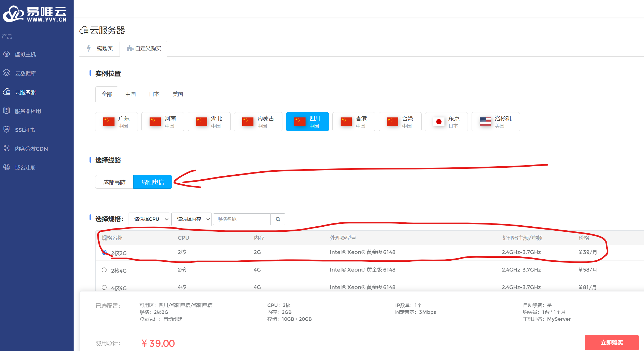The image size is (644, 351).
Task: Select the 4核4G spec radio button
Action: point(104,287)
